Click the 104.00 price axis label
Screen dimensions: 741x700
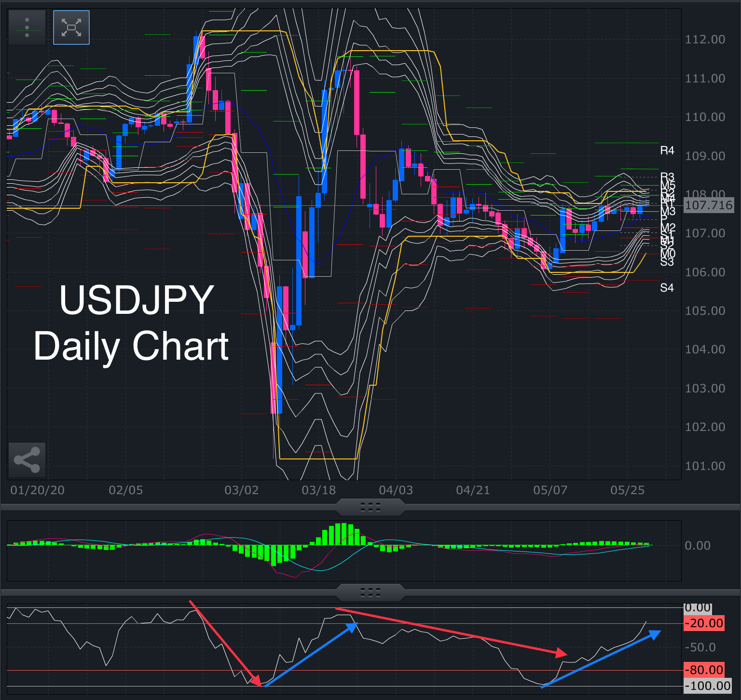705,350
